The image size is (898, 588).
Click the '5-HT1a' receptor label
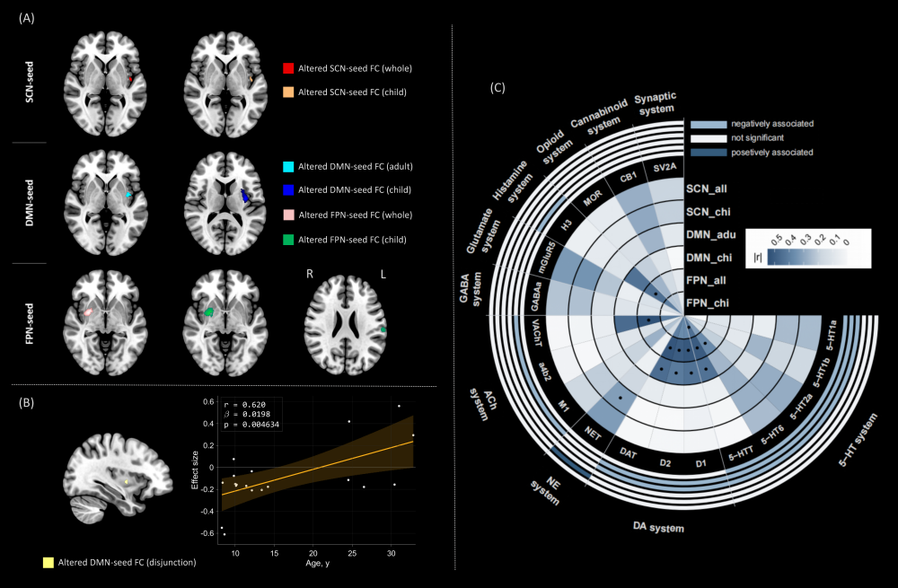[x=831, y=335]
